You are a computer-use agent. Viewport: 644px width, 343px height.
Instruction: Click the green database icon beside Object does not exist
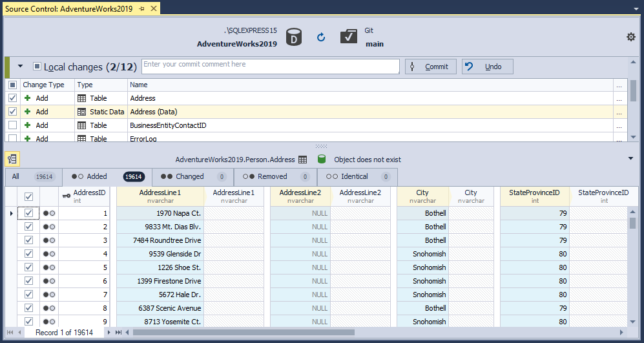pos(322,160)
